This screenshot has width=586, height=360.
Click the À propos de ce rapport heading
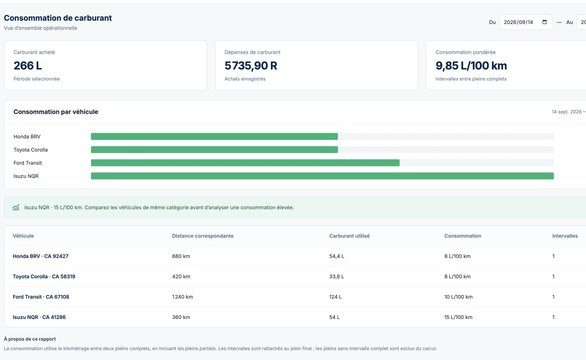click(x=30, y=339)
